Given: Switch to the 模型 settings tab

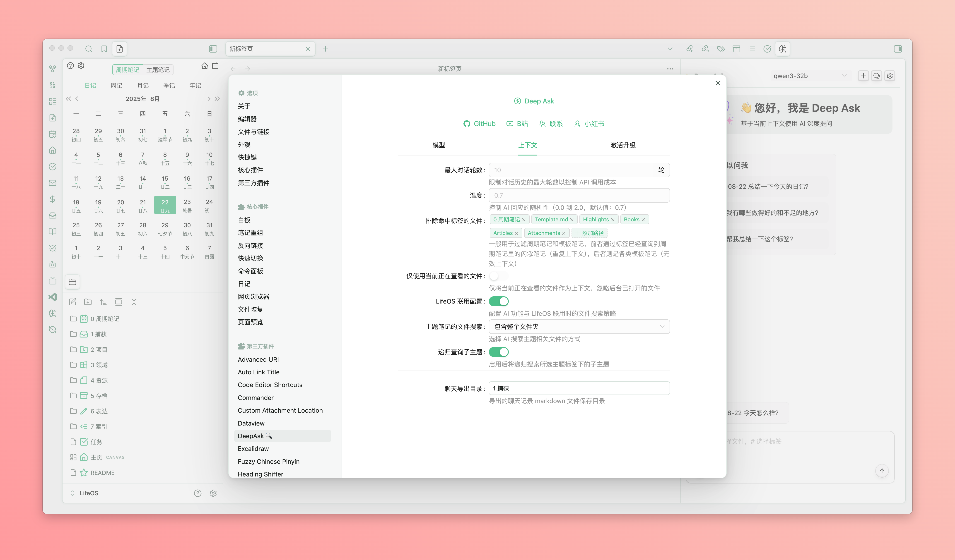Looking at the screenshot, I should point(439,145).
